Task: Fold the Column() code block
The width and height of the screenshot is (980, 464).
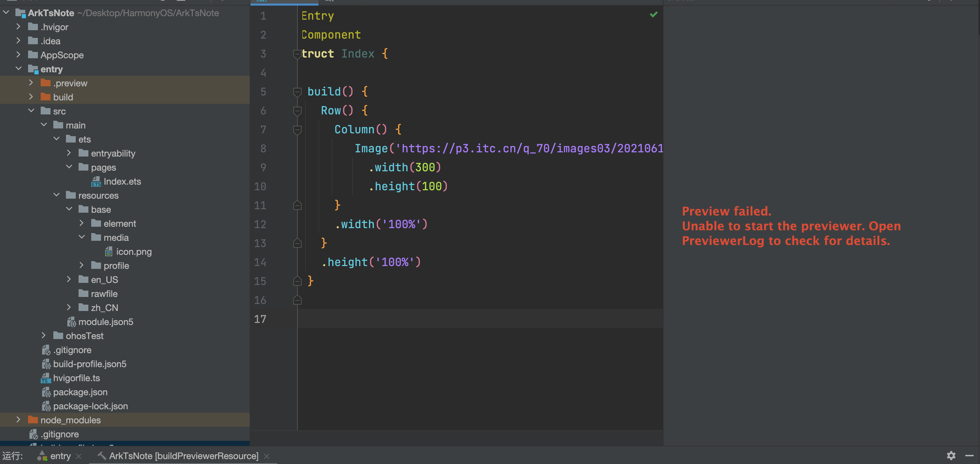Action: [297, 130]
